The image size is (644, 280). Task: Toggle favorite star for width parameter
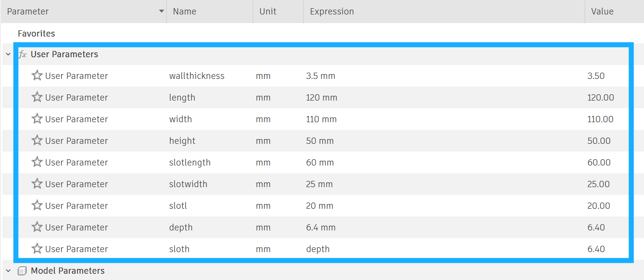pyautogui.click(x=37, y=119)
